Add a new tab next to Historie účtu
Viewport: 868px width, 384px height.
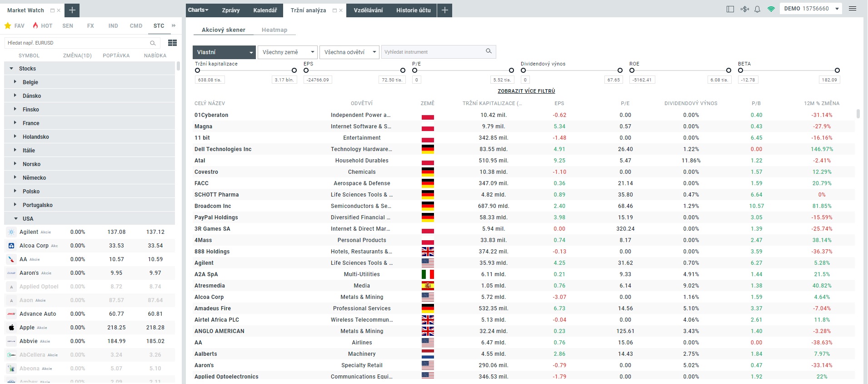445,10
